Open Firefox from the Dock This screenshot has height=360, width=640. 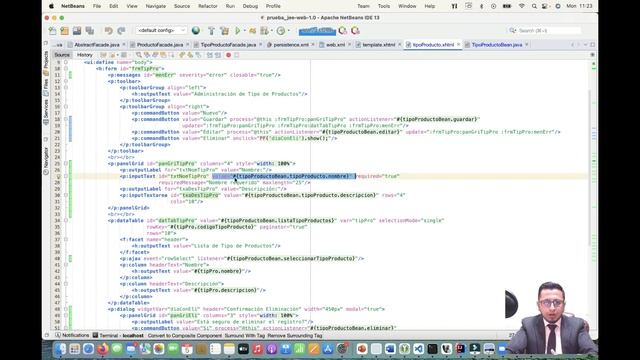[102, 349]
